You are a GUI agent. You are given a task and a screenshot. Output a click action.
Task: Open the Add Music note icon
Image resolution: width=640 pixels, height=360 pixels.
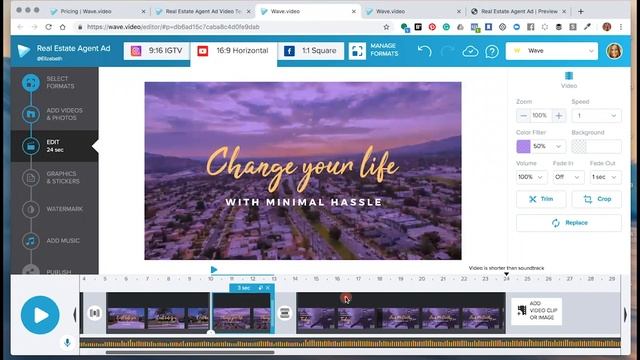[x=31, y=241]
